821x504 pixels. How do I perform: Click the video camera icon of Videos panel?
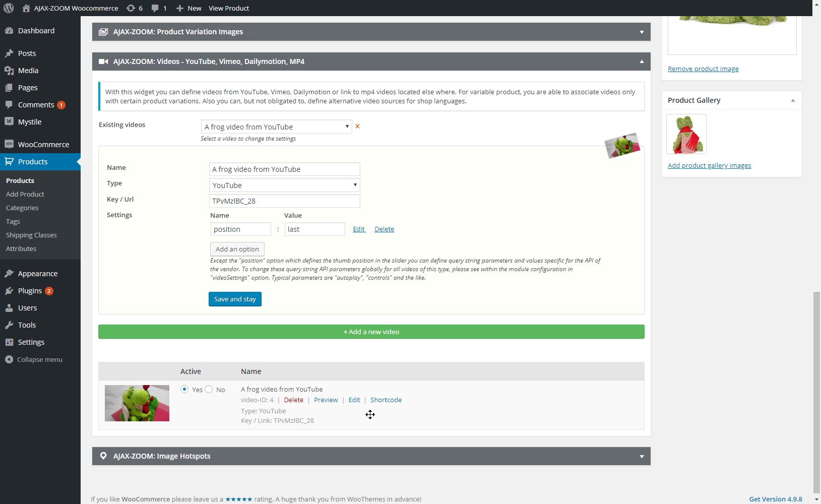tap(103, 61)
